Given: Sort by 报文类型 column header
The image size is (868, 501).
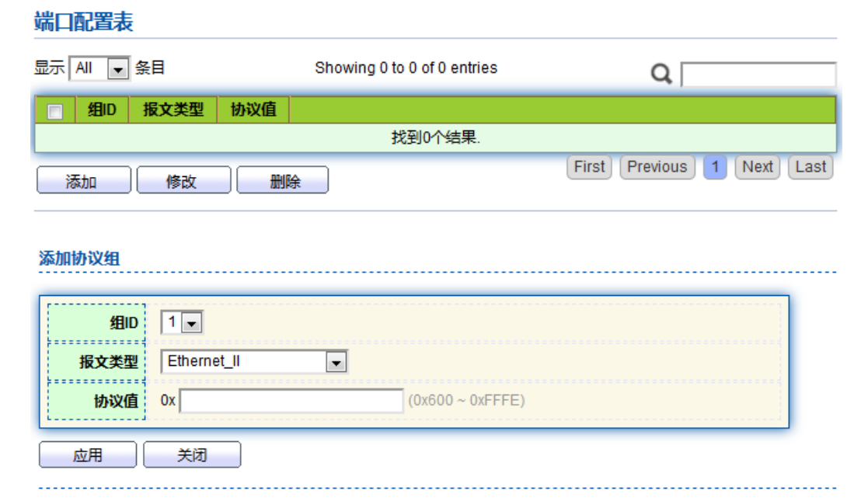Looking at the screenshot, I should pos(173,110).
